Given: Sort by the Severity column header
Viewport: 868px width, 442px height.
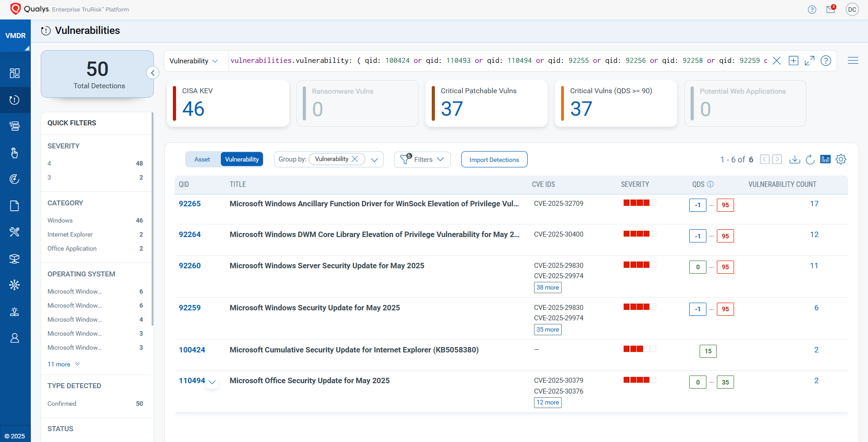Looking at the screenshot, I should [x=634, y=184].
